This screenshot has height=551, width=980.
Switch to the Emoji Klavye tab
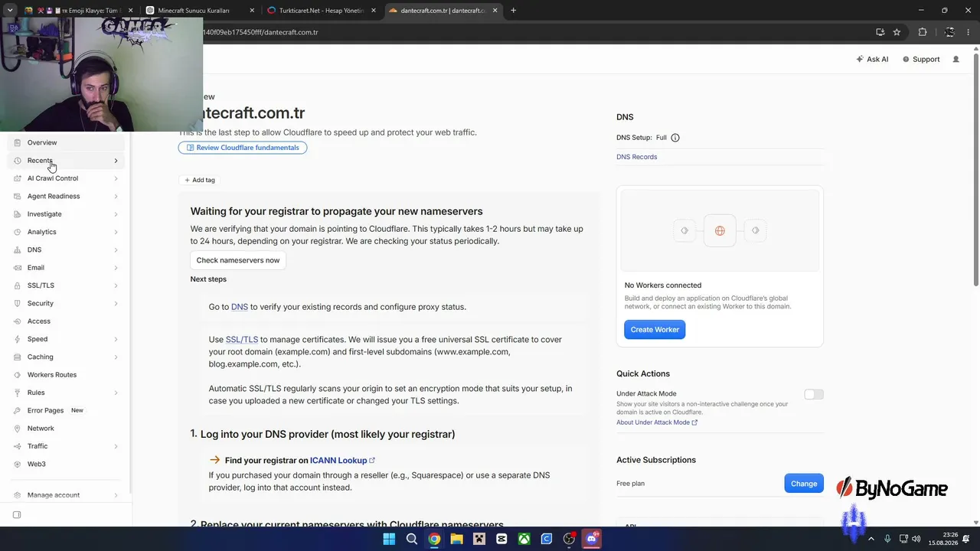(x=80, y=11)
